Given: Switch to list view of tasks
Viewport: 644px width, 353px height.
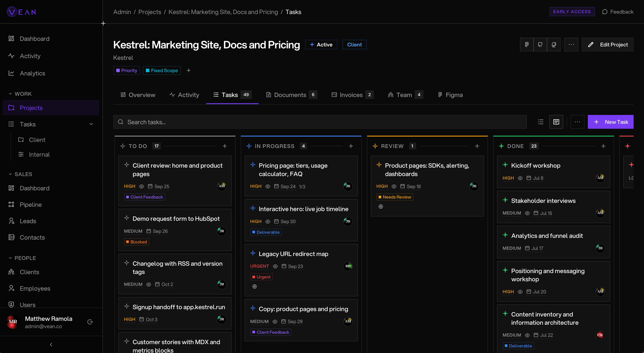Looking at the screenshot, I should coord(541,122).
